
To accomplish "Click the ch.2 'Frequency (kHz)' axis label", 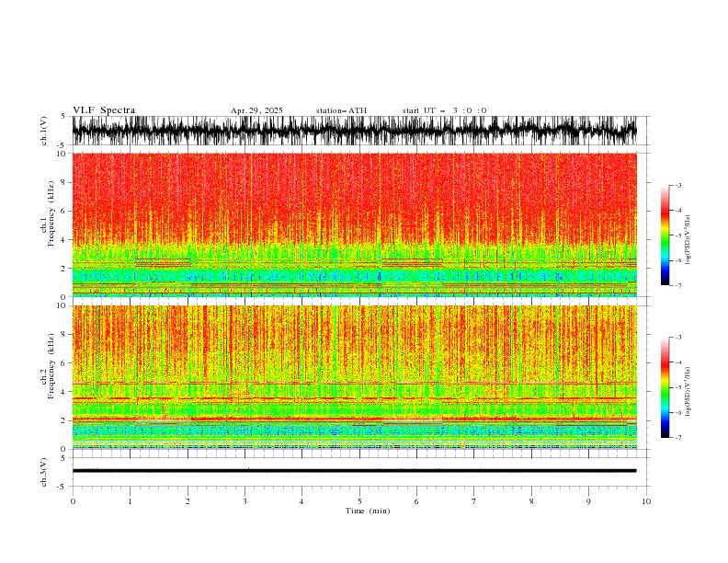I will coord(51,365).
